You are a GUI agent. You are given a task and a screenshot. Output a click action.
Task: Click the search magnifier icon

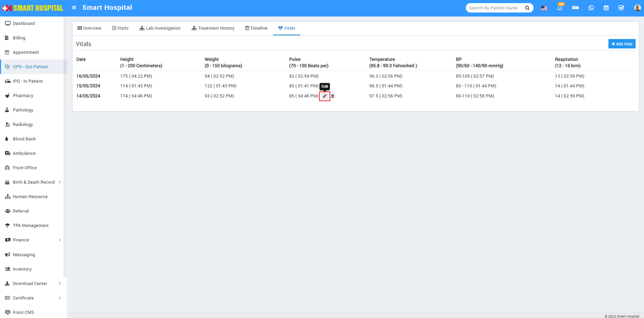coord(527,8)
